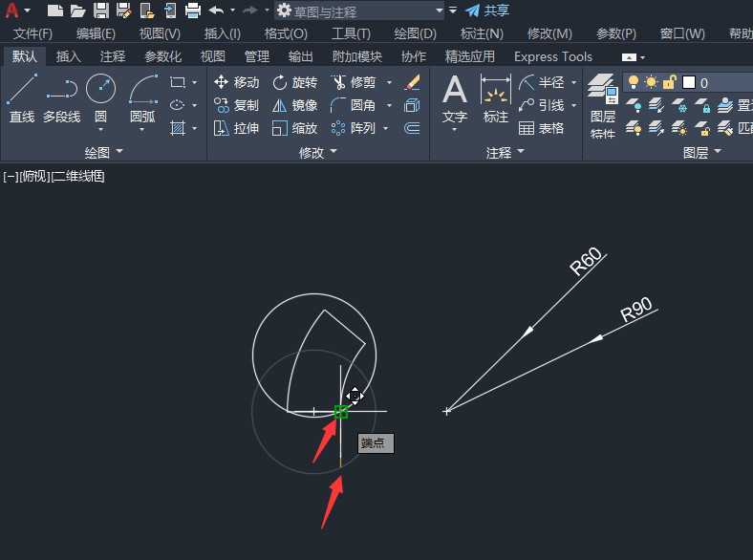Open the 标注(N) menu
Screen dimensions: 753x560
(482, 33)
